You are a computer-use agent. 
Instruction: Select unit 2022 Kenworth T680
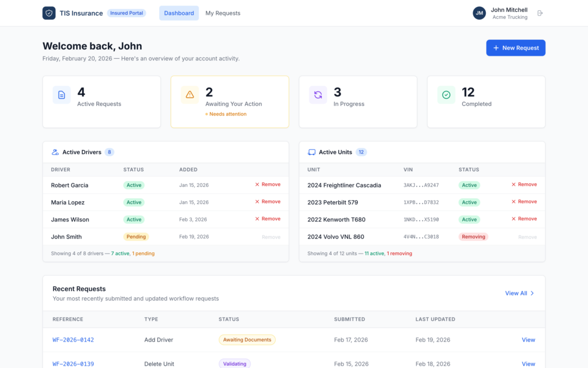pyautogui.click(x=336, y=220)
